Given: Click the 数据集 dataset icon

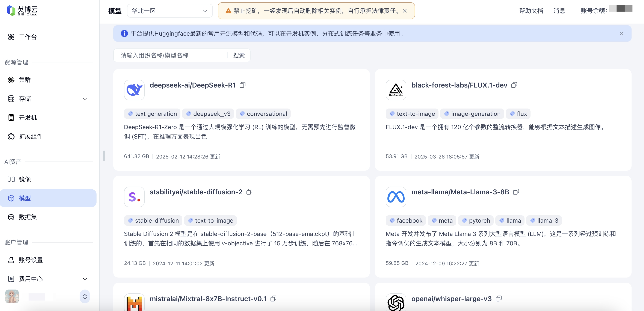Looking at the screenshot, I should 11,217.
